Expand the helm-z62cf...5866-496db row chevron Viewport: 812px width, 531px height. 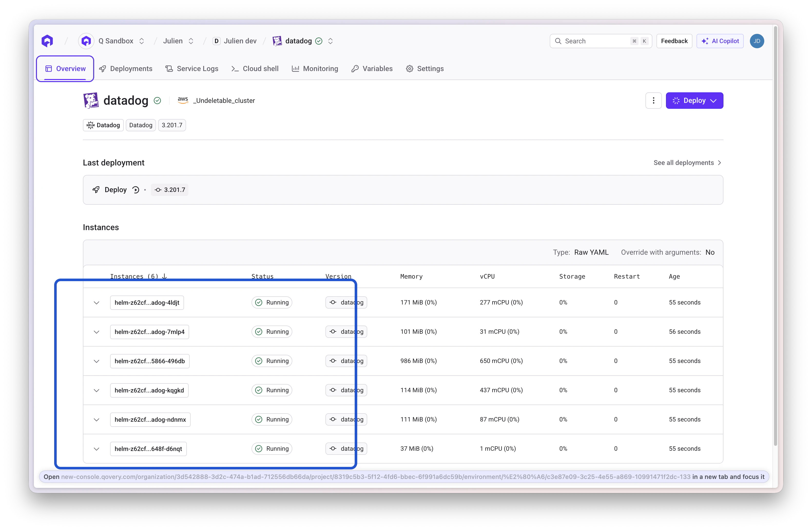(96, 361)
